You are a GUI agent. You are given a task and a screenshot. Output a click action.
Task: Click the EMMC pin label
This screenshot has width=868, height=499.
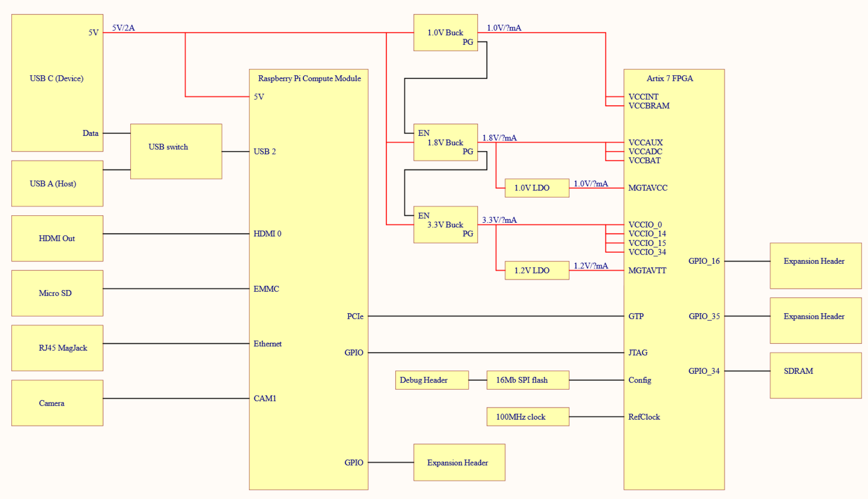(266, 289)
